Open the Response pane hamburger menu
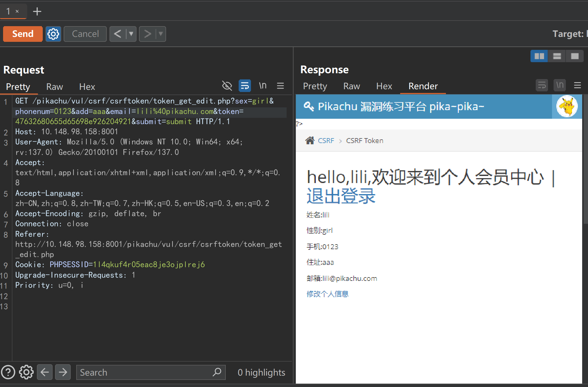This screenshot has width=588, height=387. coord(578,85)
